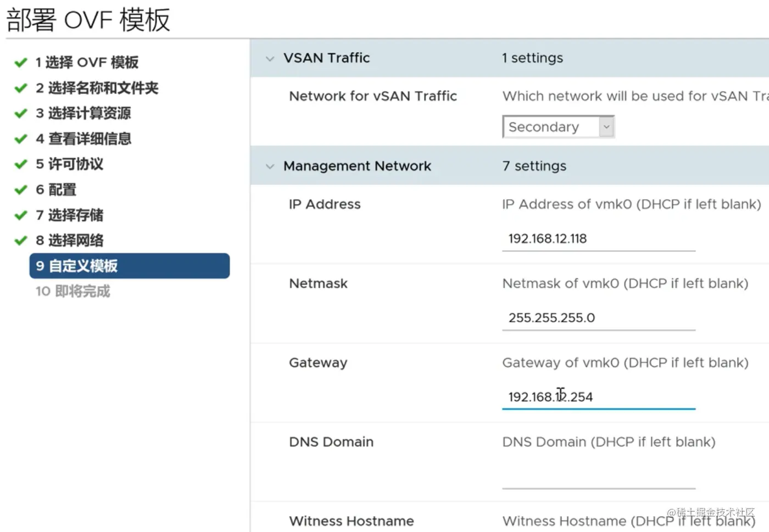The image size is (769, 532).
Task: Click the empty DNS Domain field
Action: (598, 476)
